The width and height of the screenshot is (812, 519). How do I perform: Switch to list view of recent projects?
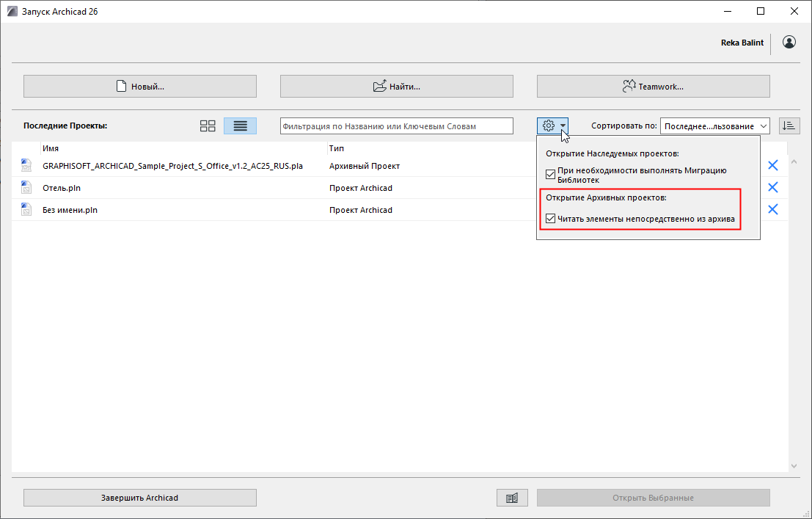[240, 125]
